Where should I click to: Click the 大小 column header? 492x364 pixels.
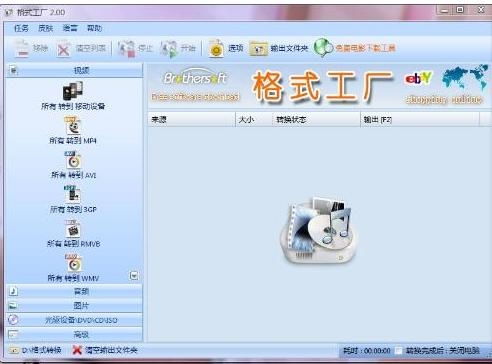point(254,119)
